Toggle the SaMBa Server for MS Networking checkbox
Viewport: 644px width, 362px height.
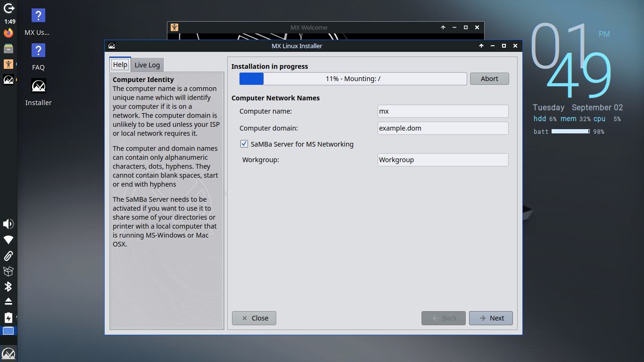pyautogui.click(x=244, y=144)
